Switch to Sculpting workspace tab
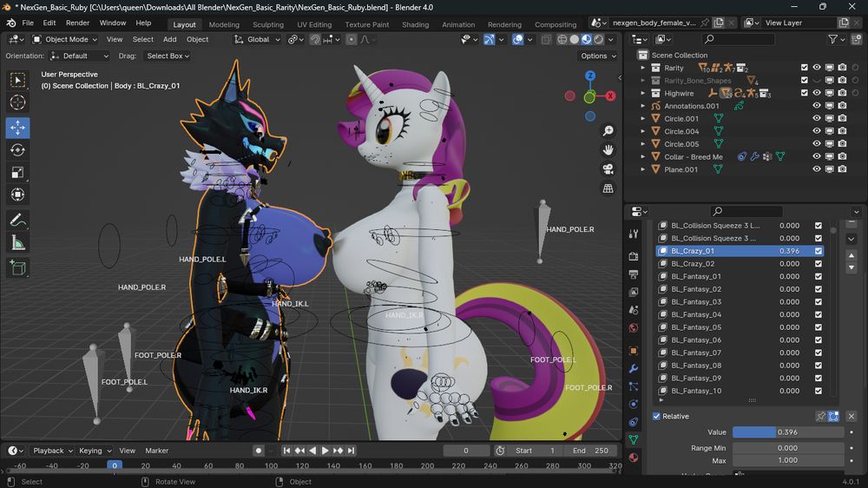Image resolution: width=868 pixels, height=488 pixels. pyautogui.click(x=268, y=24)
